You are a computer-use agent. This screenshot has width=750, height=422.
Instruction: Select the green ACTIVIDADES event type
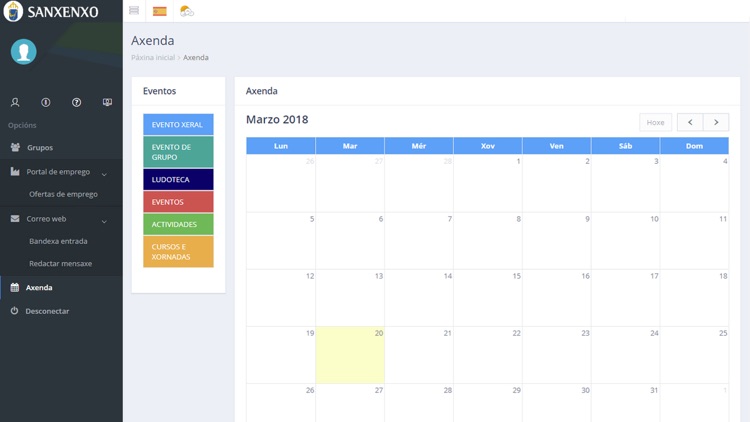click(x=178, y=224)
